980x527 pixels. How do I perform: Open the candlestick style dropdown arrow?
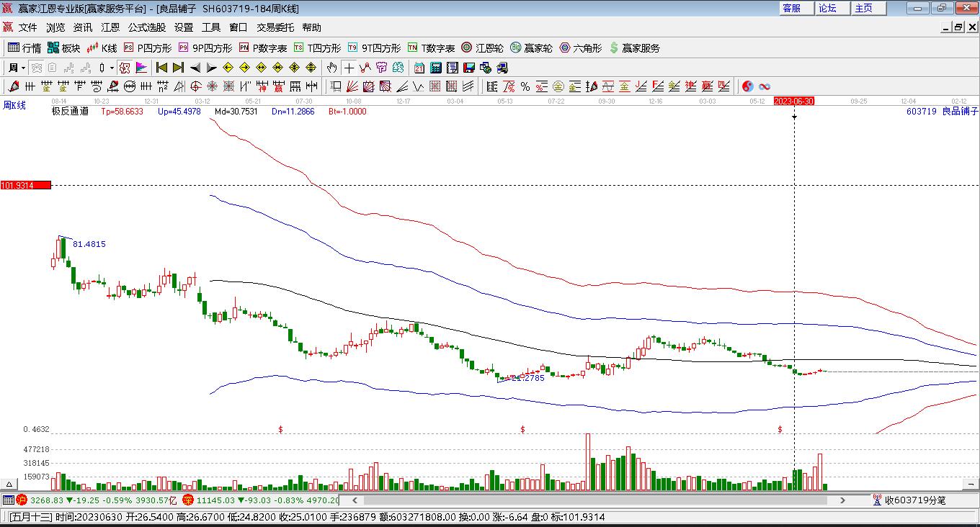pos(112,68)
